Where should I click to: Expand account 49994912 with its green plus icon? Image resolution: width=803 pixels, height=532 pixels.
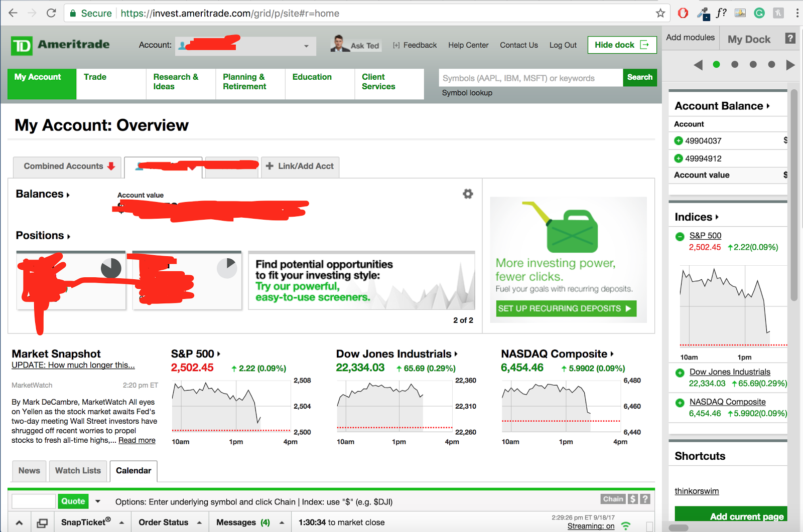679,158
